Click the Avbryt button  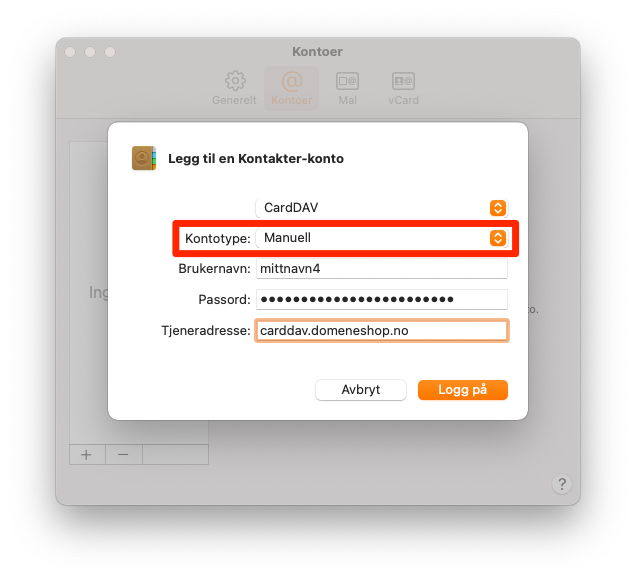(x=361, y=390)
